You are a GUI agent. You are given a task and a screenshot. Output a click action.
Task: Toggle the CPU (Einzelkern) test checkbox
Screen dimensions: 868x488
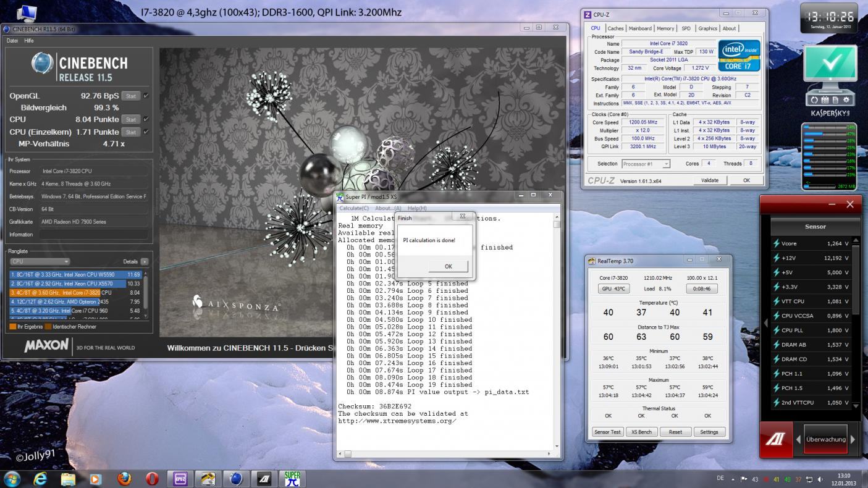tap(146, 132)
